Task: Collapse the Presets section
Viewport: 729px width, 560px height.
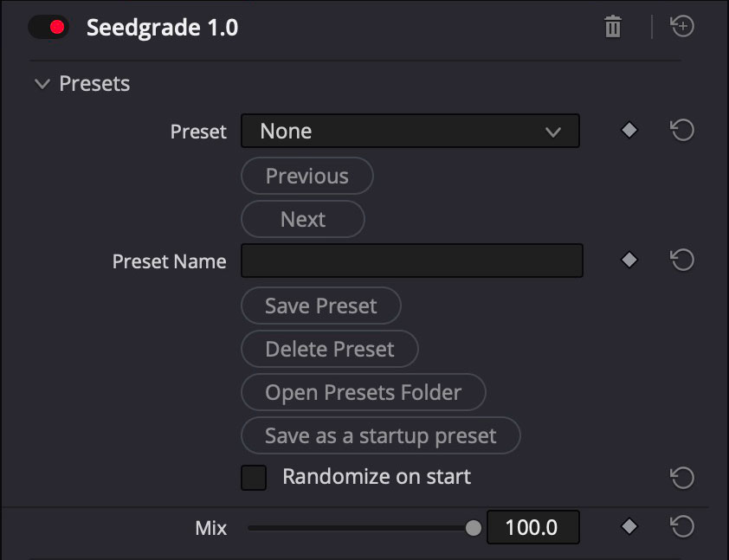Action: click(x=41, y=83)
